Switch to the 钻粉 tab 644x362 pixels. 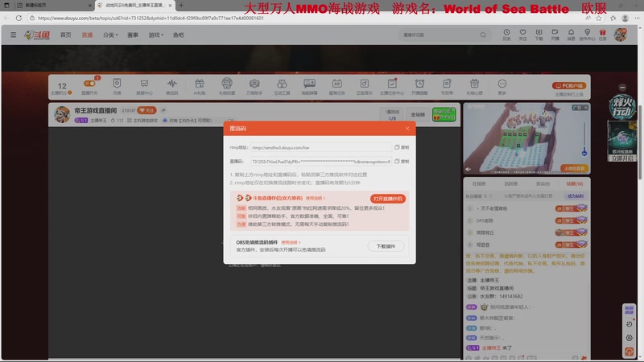(x=575, y=183)
